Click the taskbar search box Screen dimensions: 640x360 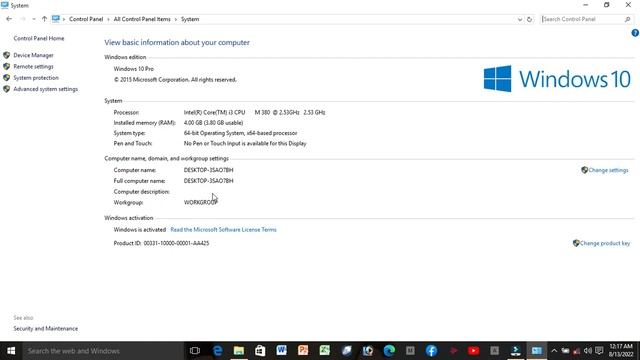(103, 351)
